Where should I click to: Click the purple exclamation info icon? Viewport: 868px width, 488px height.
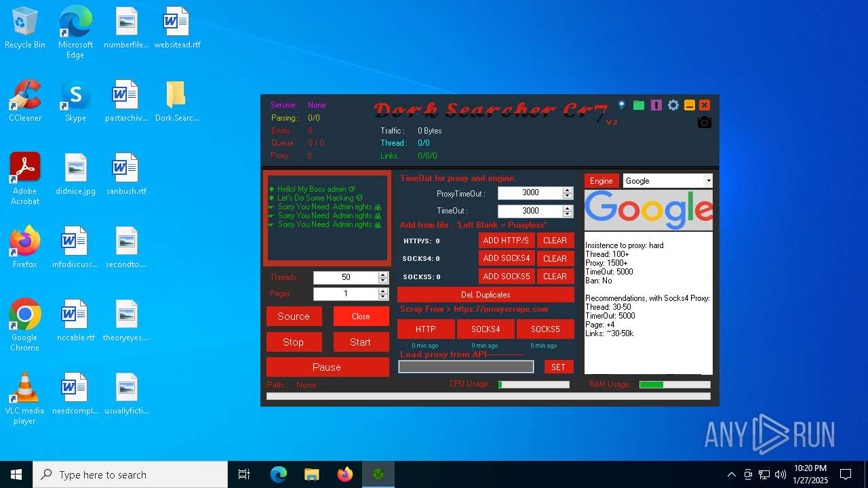[x=656, y=105]
